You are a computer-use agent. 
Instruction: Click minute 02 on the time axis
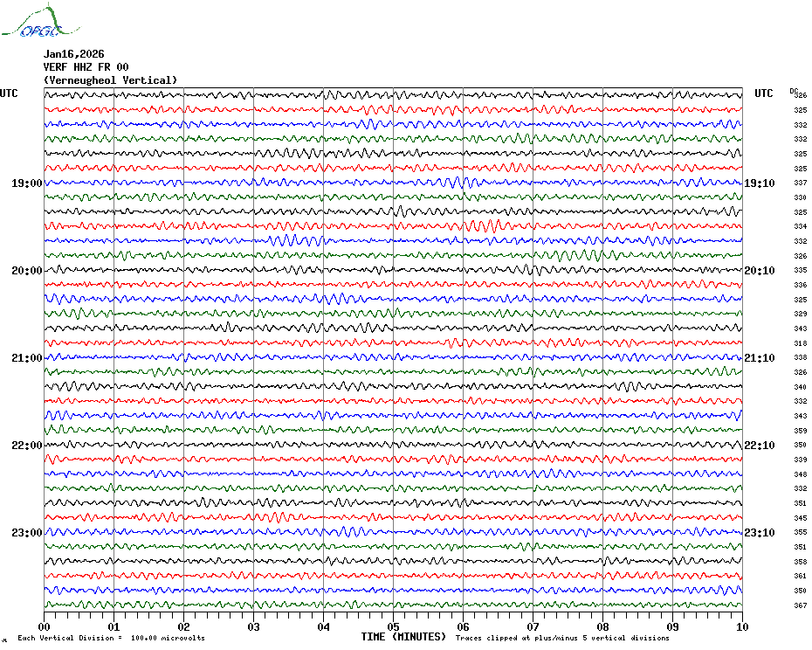click(184, 626)
